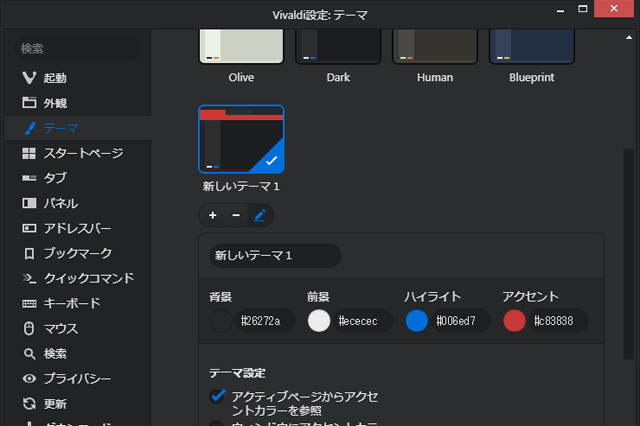Close the Vivaldi settings window
Viewport: 640px width, 426px height.
[x=613, y=9]
